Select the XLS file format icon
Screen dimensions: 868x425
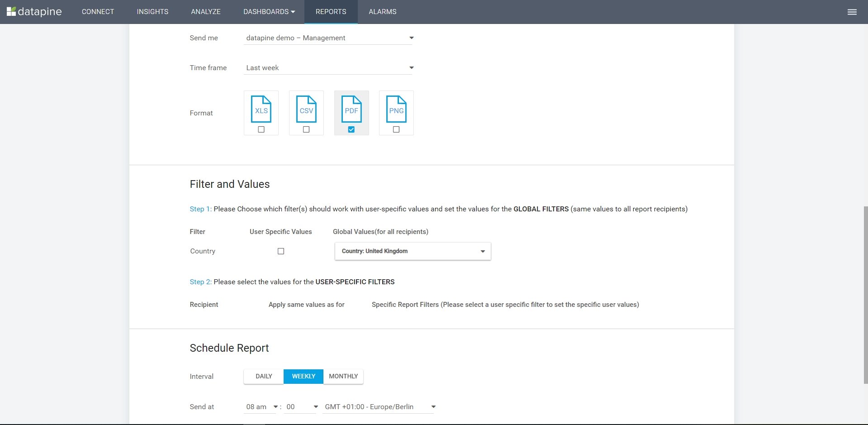[261, 109]
